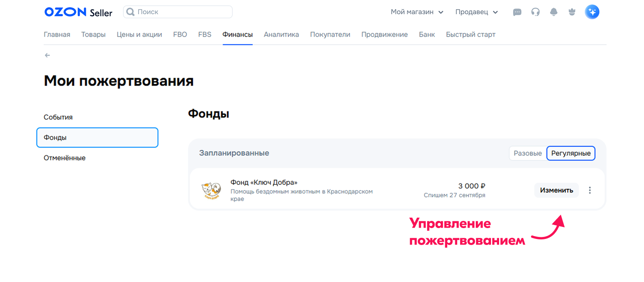
Task: Open the notifications bell icon
Action: pos(554,12)
